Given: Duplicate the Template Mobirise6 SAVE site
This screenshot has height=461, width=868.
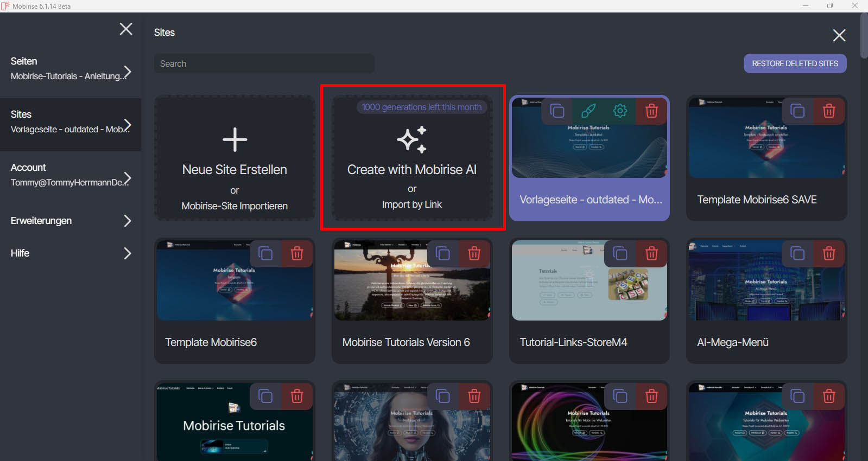Looking at the screenshot, I should [x=797, y=111].
